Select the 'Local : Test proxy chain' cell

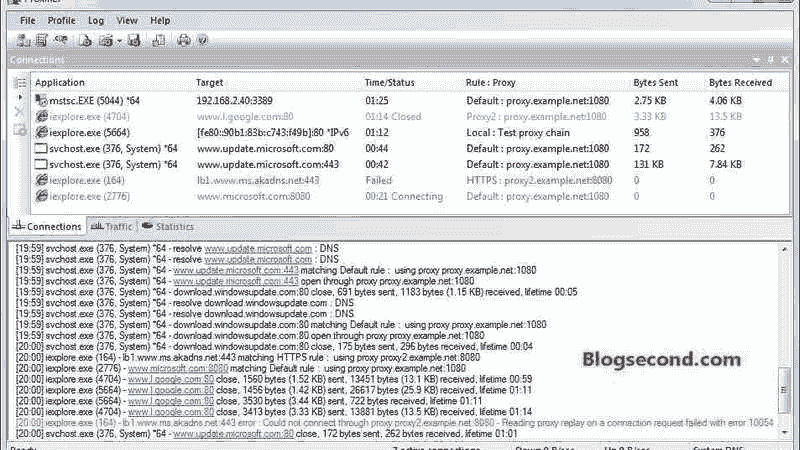(518, 133)
